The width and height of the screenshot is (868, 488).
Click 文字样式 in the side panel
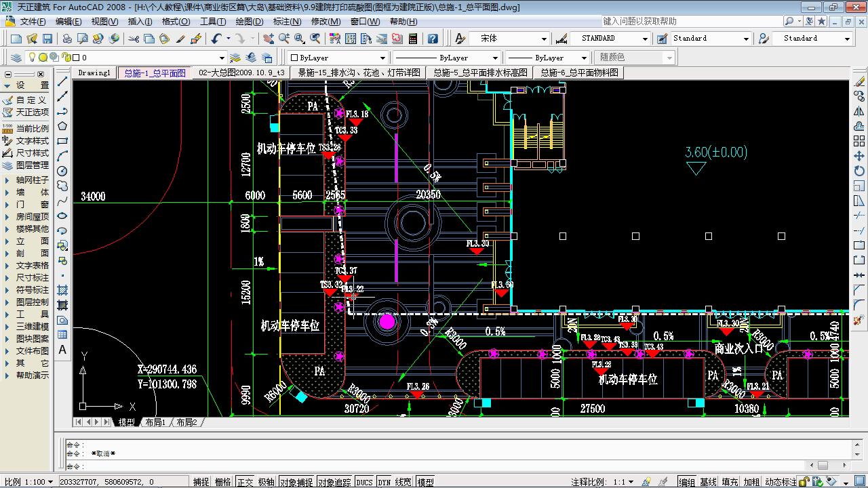point(26,140)
